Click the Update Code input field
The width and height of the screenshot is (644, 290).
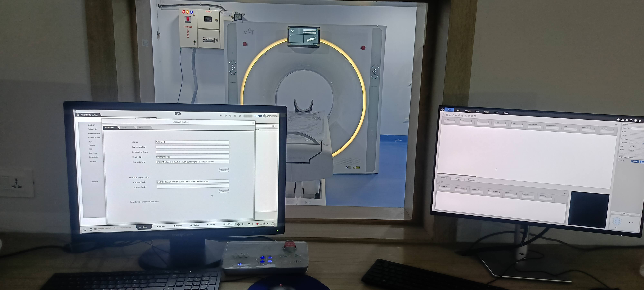(x=193, y=186)
